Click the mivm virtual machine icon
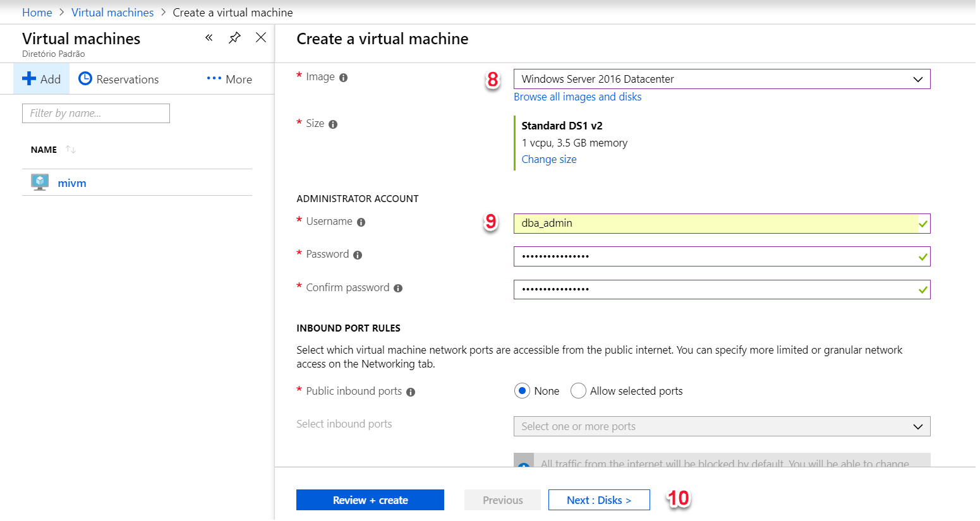Screen dimensions: 980x521 click(40, 183)
